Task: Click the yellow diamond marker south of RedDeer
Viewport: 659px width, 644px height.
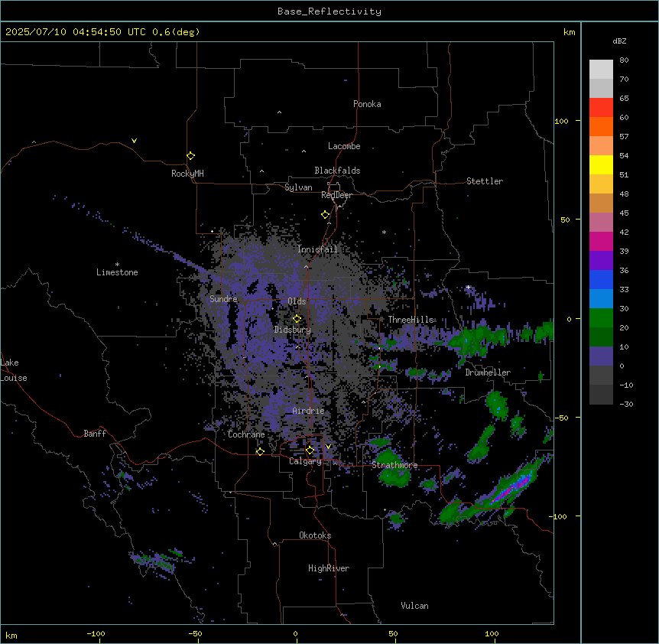Action: (325, 215)
